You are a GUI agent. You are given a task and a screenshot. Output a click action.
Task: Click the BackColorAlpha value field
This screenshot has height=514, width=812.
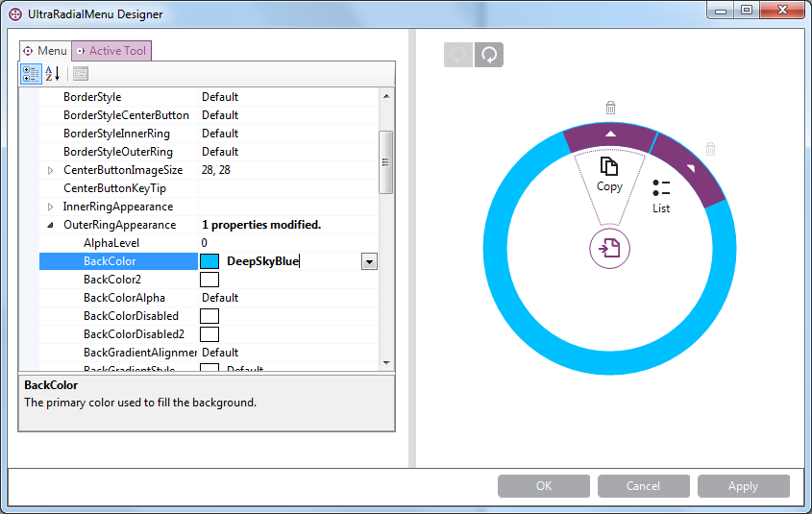[288, 298]
